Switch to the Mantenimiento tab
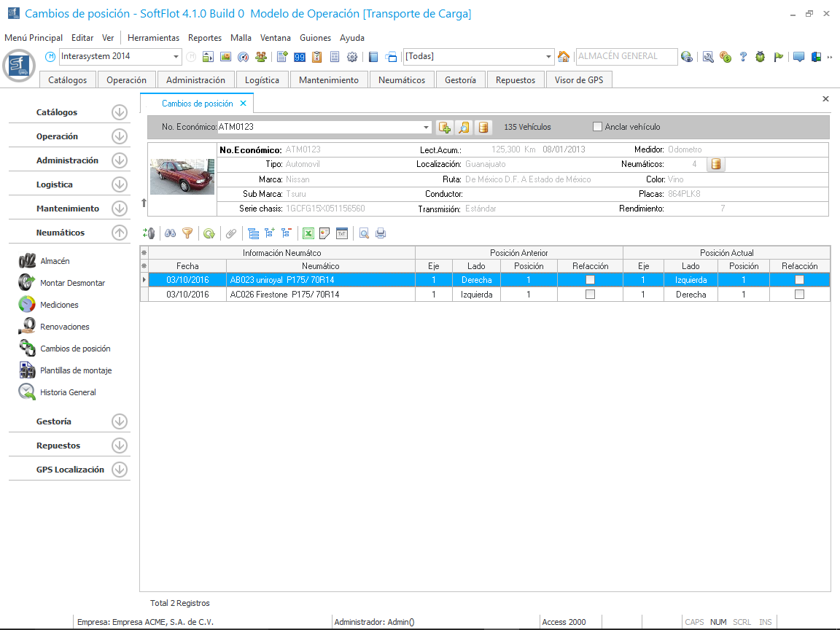Viewport: 840px width, 630px height. tap(329, 80)
